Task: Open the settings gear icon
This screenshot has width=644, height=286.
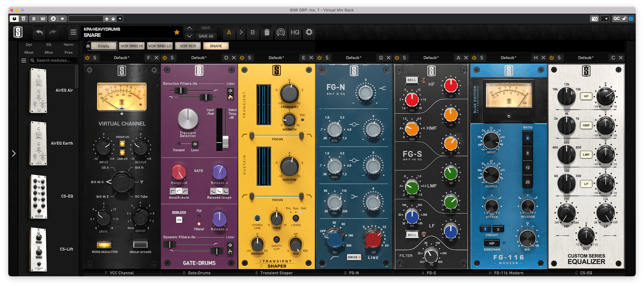Action: click(309, 32)
